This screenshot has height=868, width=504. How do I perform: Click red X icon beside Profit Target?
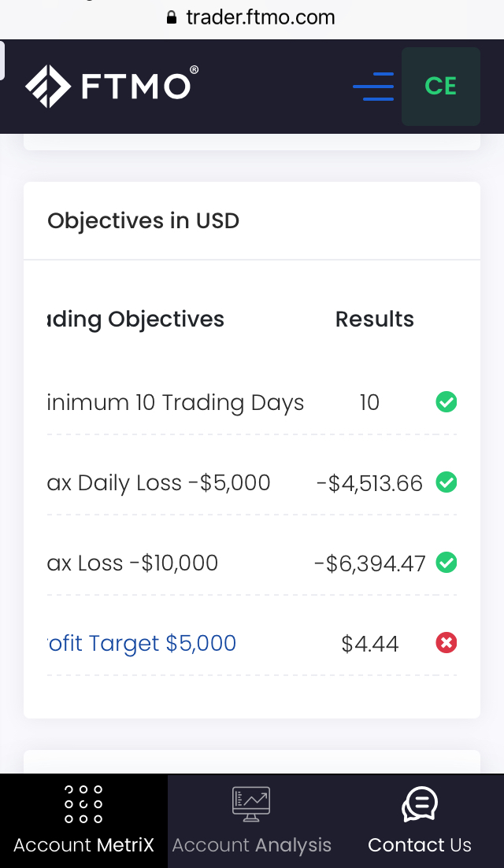[447, 643]
